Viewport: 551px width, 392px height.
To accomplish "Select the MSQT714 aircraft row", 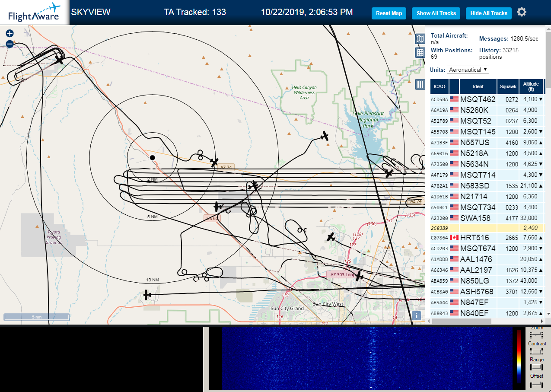I will click(487, 175).
